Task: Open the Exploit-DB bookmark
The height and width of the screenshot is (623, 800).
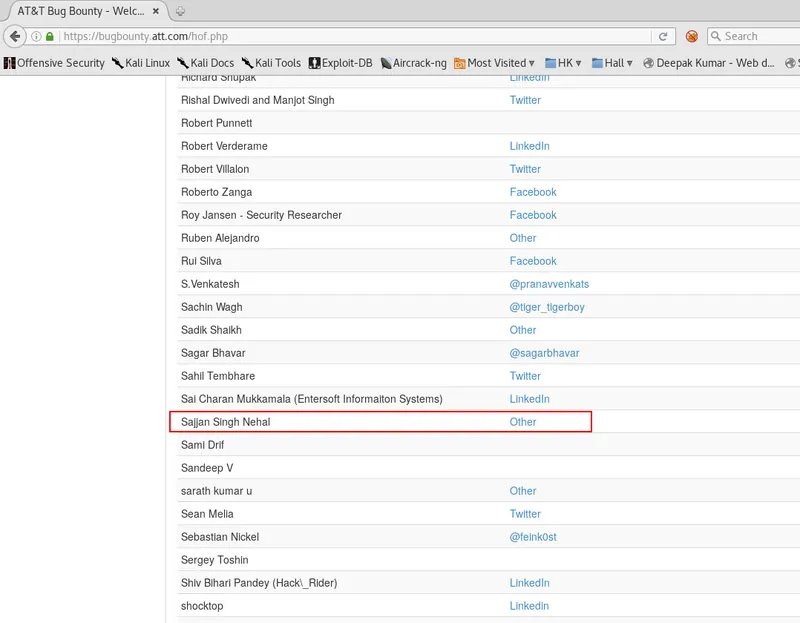Action: tap(340, 63)
